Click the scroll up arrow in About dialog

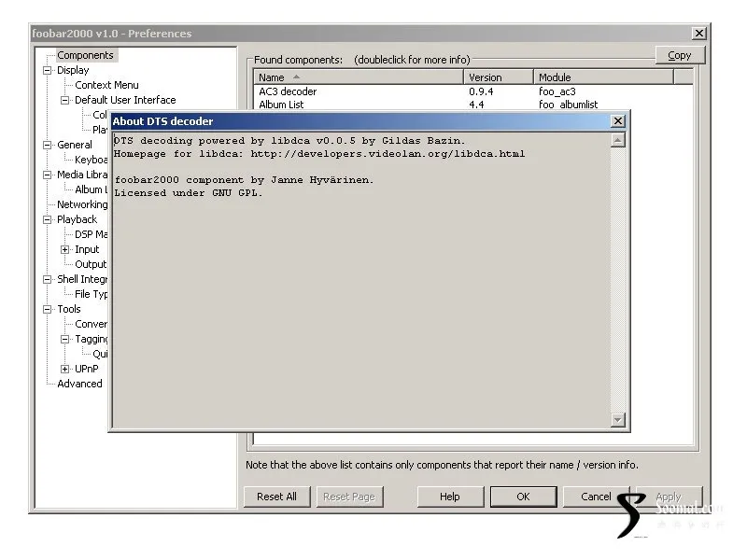coord(617,141)
